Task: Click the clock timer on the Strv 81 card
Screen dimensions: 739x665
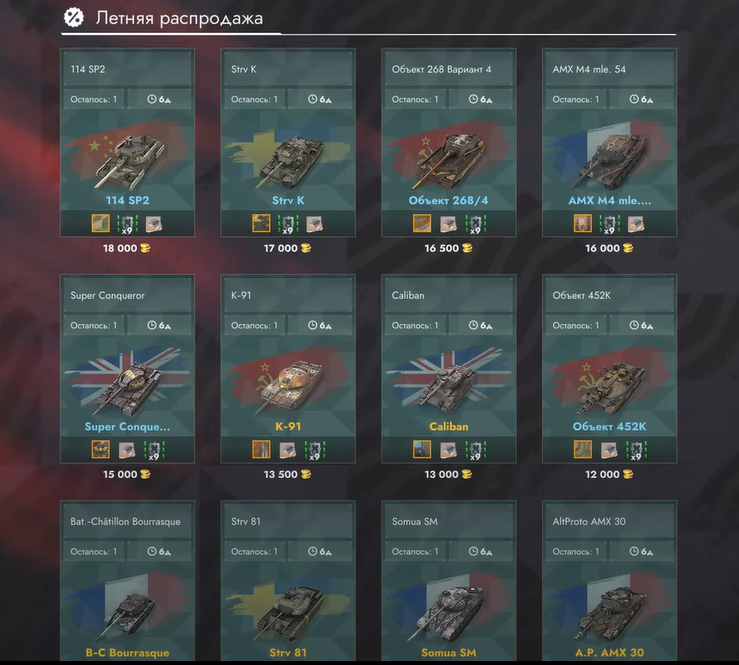Action: 320,551
